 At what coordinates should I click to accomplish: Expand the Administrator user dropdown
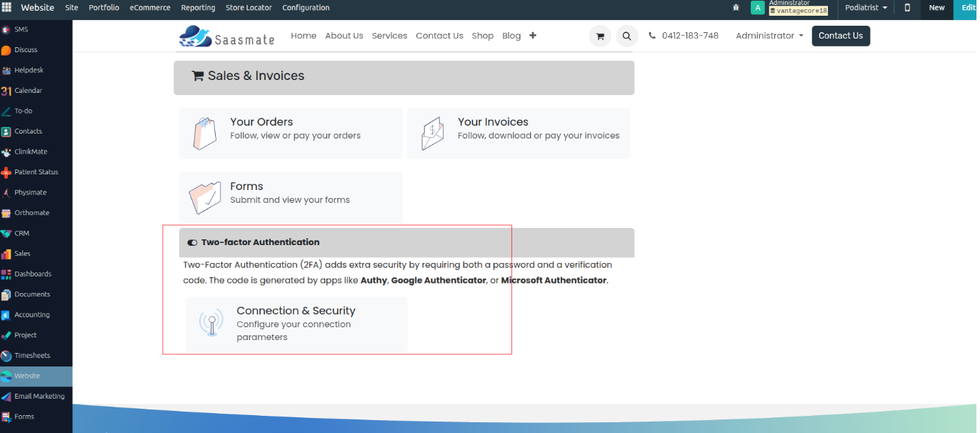point(769,36)
